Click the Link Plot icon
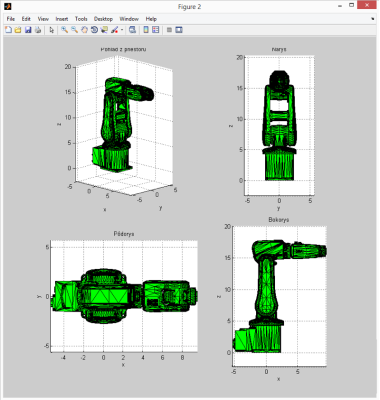Viewport: 380px width, 400px height. (x=133, y=30)
